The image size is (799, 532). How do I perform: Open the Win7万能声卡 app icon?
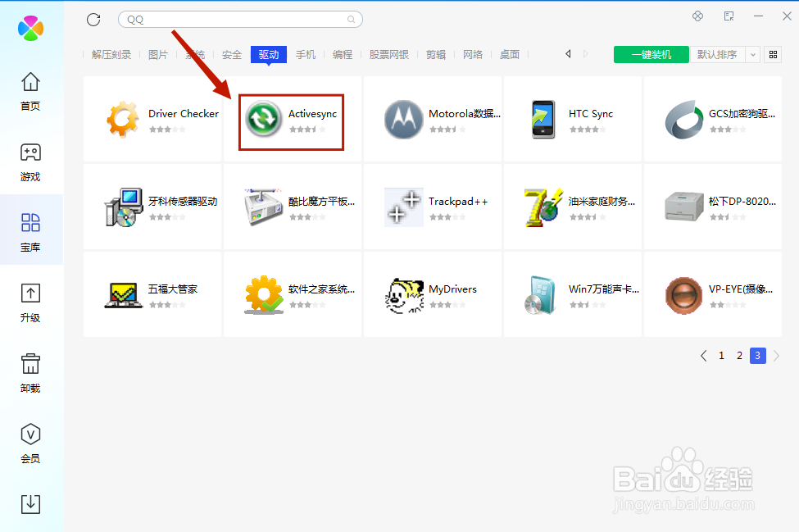[540, 295]
